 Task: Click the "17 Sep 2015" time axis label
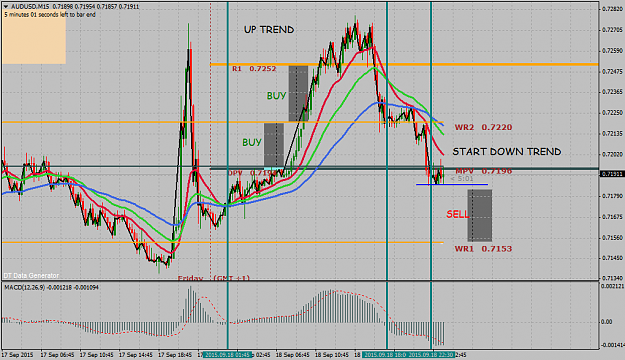18,354
